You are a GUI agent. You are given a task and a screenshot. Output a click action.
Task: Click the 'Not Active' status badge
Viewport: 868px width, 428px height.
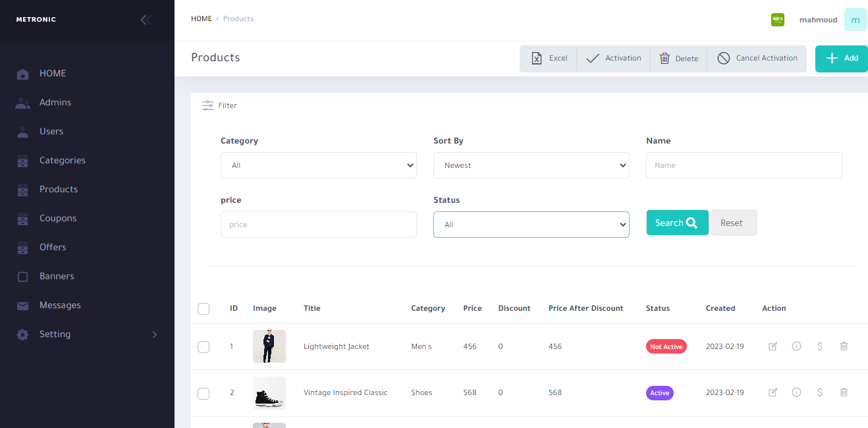tap(666, 347)
